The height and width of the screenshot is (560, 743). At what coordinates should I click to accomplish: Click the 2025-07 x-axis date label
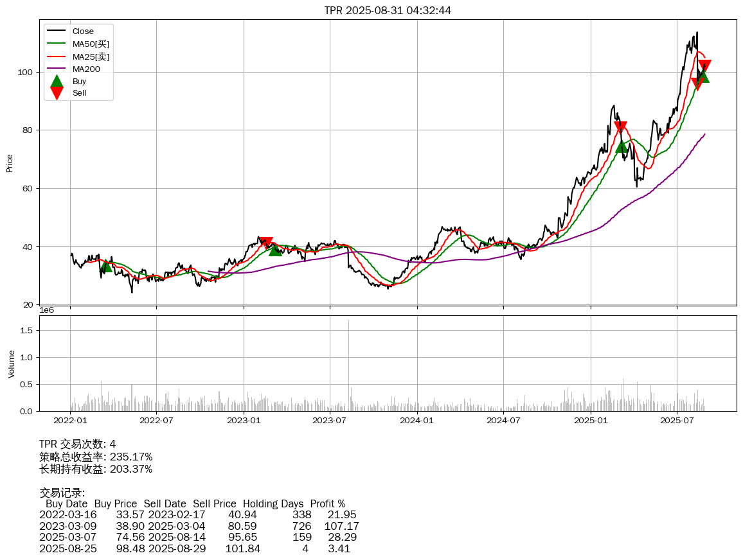tap(677, 421)
